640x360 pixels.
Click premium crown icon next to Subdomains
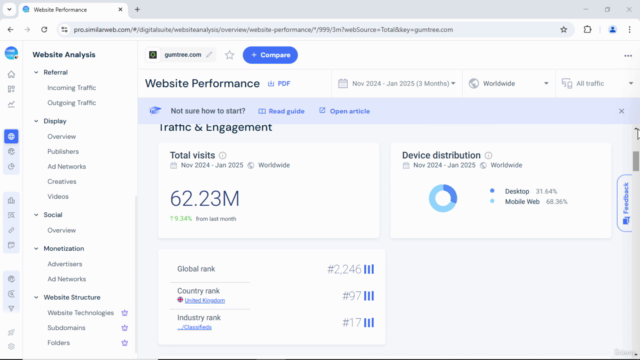(124, 328)
